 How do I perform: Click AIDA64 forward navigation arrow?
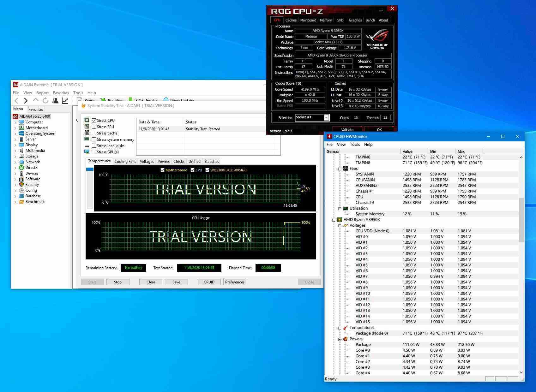tap(26, 101)
